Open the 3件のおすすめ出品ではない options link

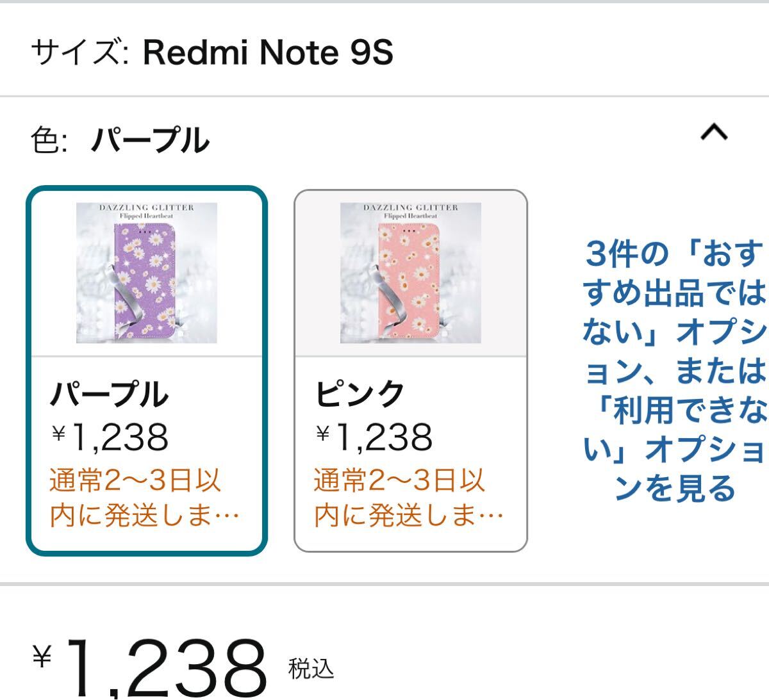click(x=674, y=371)
